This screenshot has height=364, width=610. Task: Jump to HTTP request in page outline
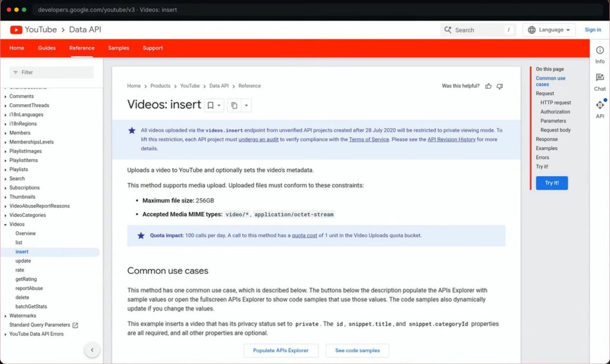coord(556,102)
